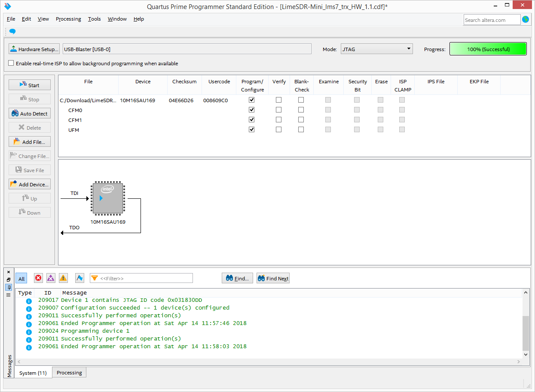Open the Edit menu

(x=27, y=19)
